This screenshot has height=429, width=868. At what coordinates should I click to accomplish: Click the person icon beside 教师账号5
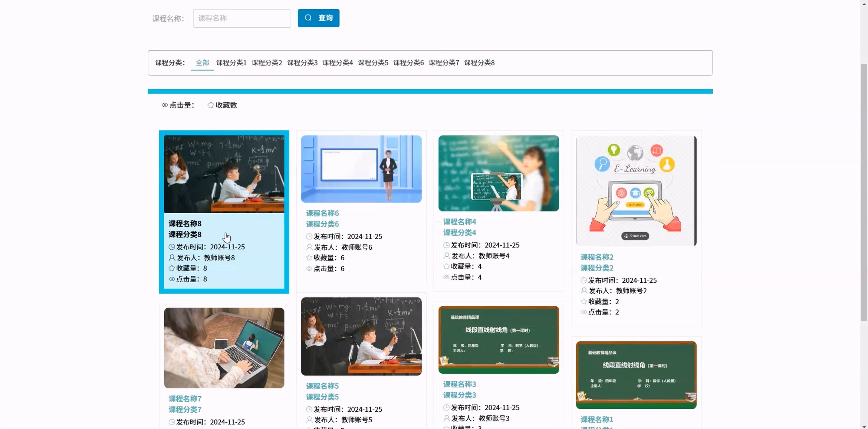(309, 420)
